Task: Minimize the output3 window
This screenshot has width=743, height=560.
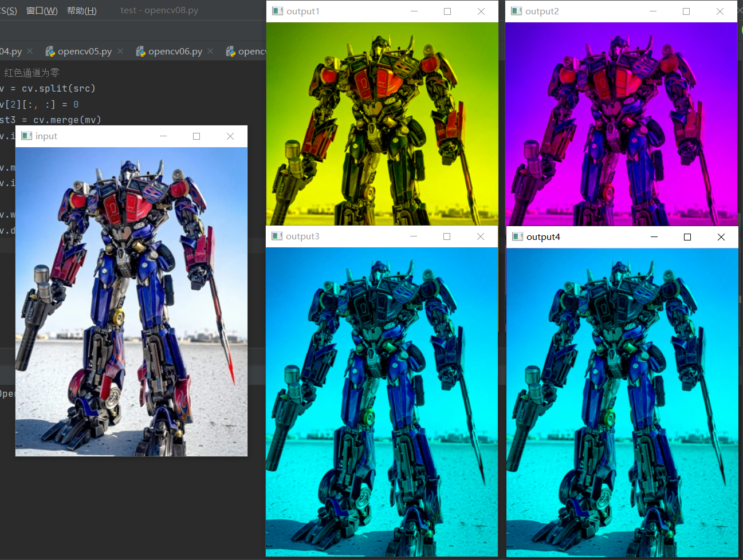Action: [414, 236]
